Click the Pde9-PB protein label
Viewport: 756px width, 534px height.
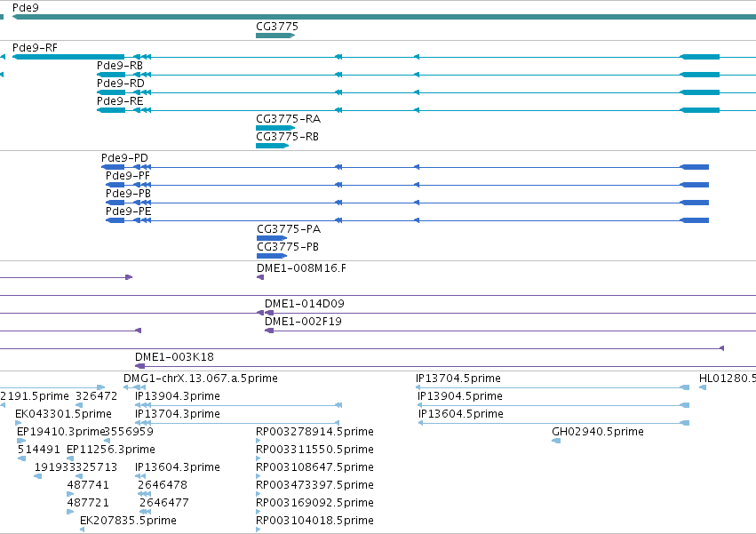(x=128, y=194)
